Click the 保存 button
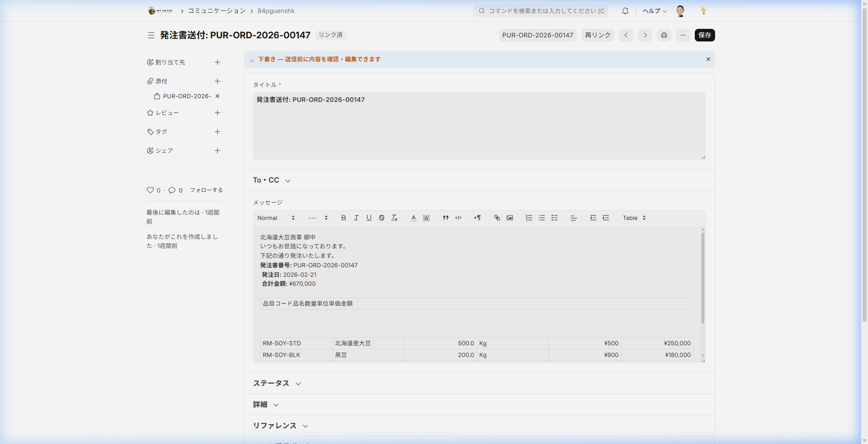 click(x=704, y=35)
